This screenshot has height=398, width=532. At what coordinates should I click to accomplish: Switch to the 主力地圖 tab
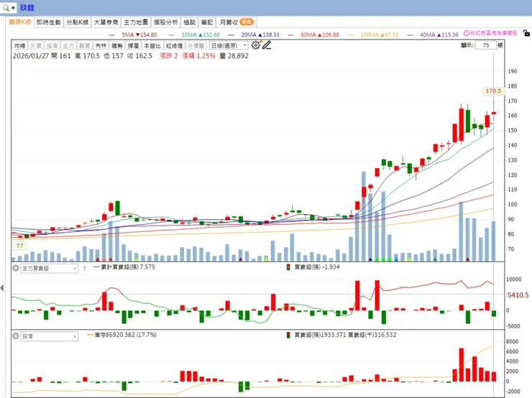[136, 22]
